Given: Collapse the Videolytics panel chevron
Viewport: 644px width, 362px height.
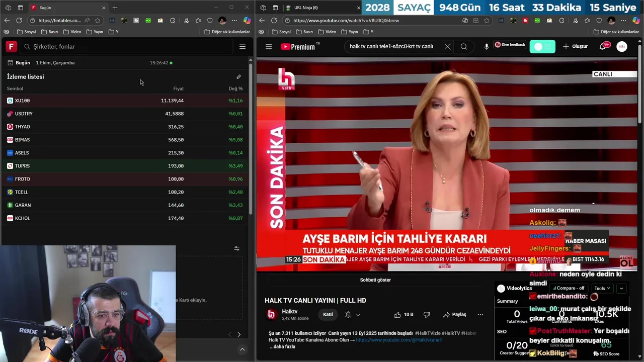Looking at the screenshot, I should 621,289.
